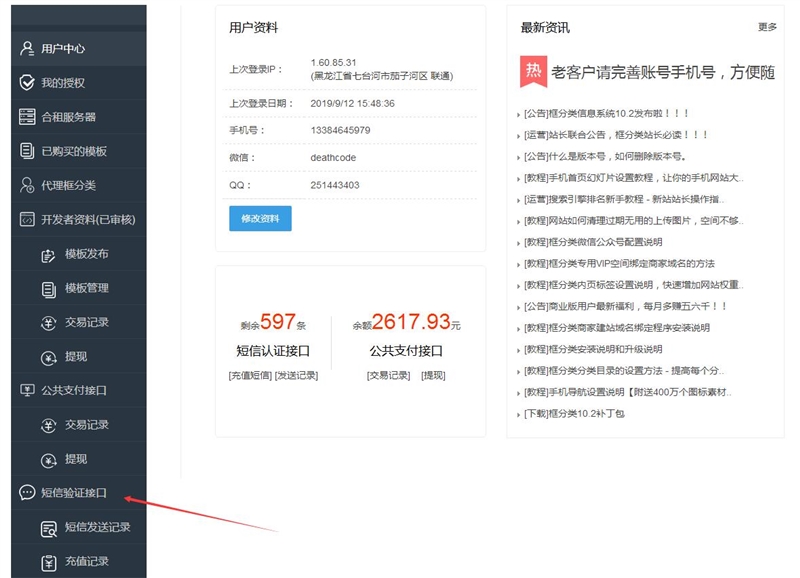Click the 充值记录 clipboard icon
Image resolution: width=800 pixels, height=578 pixels.
(48, 561)
